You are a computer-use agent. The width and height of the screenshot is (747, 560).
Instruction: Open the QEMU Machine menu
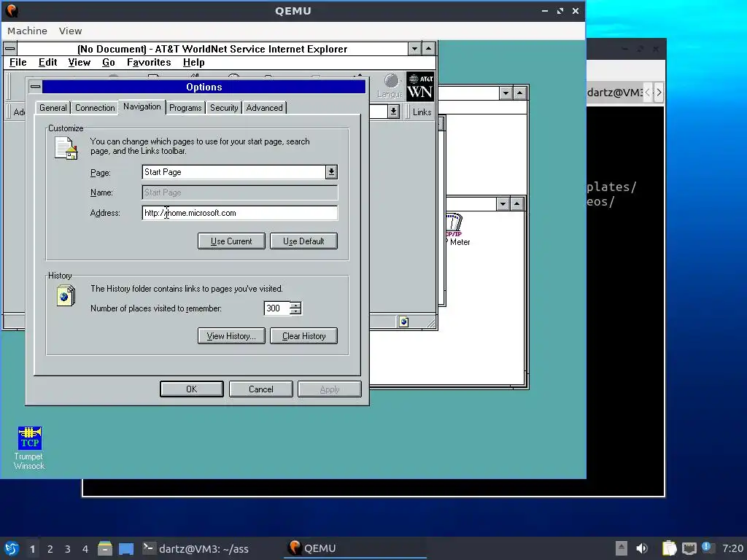pyautogui.click(x=27, y=31)
